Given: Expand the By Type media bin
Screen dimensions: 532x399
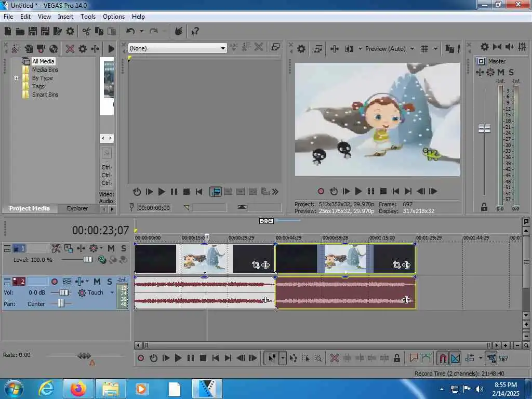Looking at the screenshot, I should coord(16,78).
